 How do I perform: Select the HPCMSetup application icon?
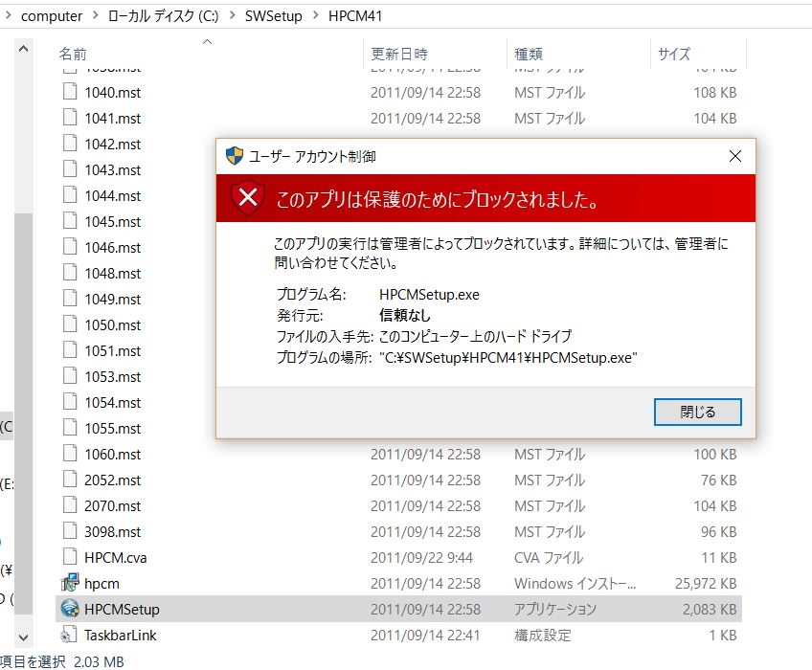click(70, 609)
